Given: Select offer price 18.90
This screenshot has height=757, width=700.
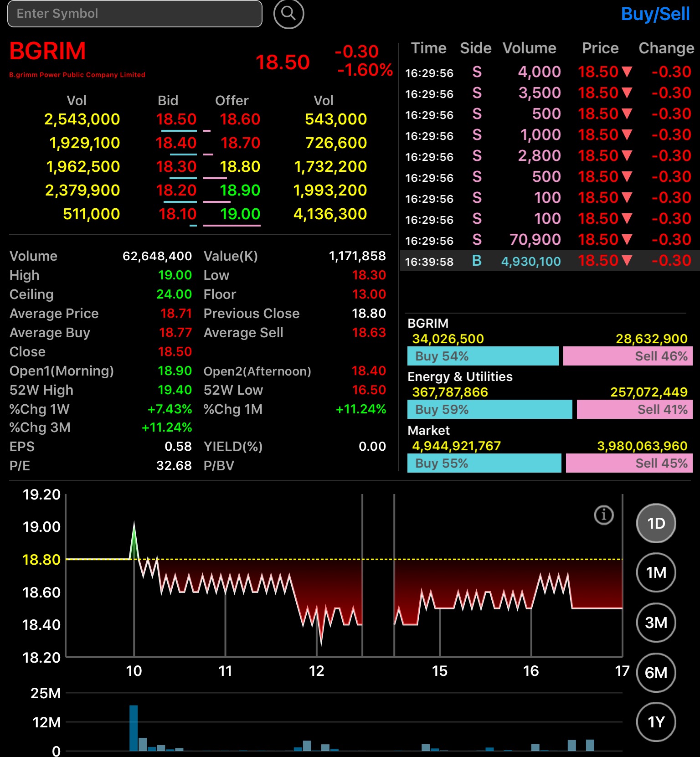Looking at the screenshot, I should [x=240, y=191].
